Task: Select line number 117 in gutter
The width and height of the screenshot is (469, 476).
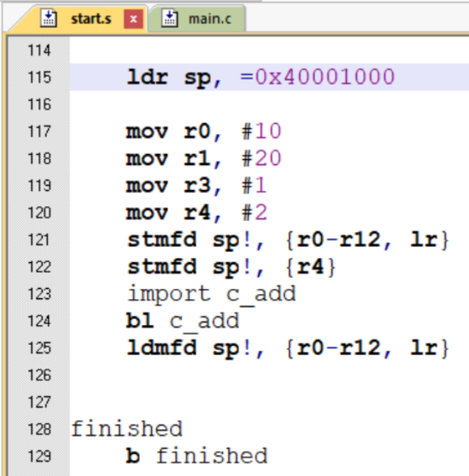Action: point(40,131)
